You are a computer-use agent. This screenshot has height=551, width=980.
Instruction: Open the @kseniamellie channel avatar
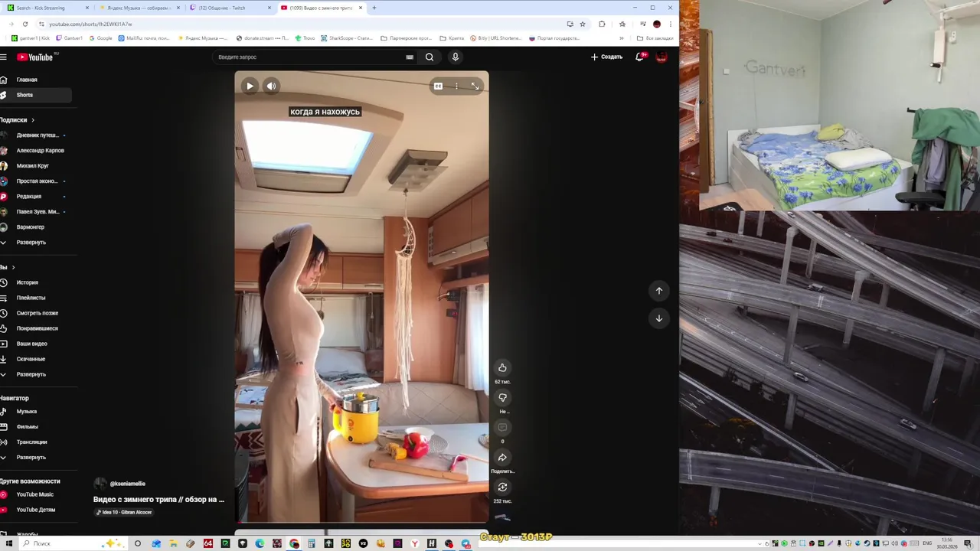pyautogui.click(x=100, y=484)
